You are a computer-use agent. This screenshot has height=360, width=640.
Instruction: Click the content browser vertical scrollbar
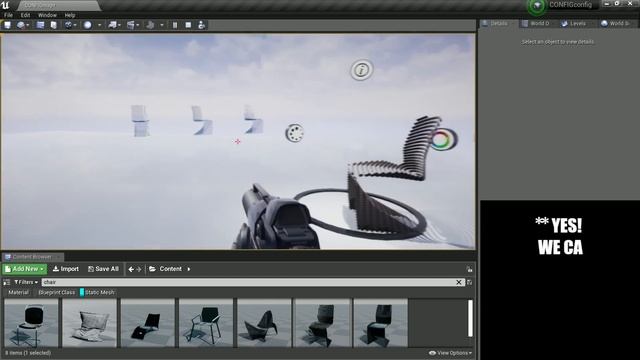(470, 318)
